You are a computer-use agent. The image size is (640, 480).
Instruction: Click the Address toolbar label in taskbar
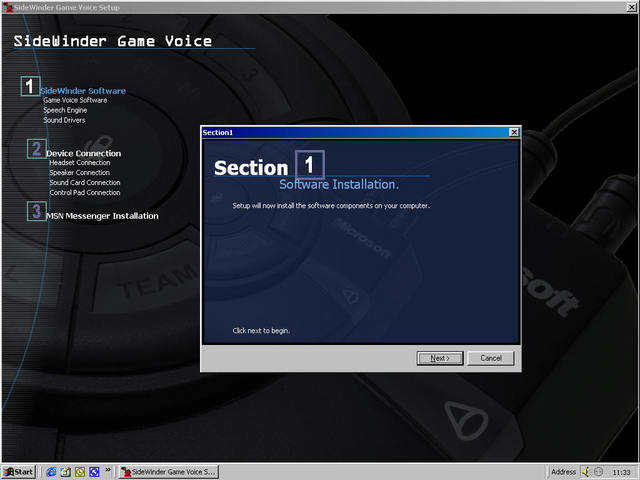563,472
